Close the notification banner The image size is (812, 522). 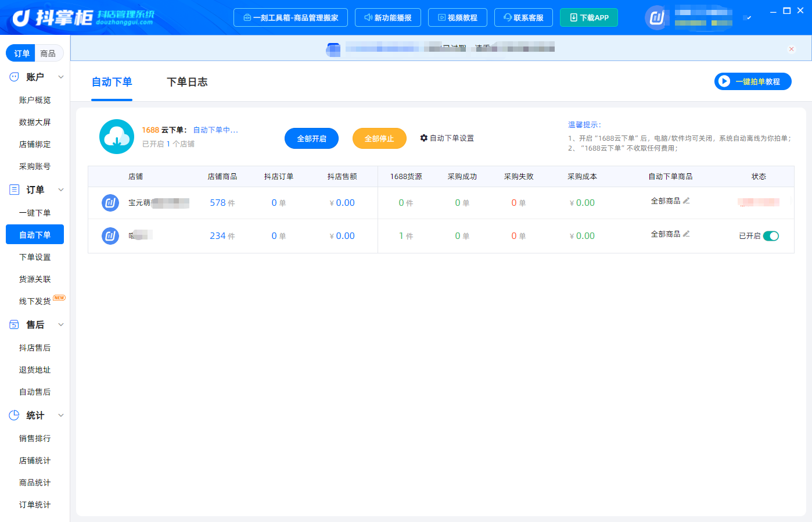791,49
